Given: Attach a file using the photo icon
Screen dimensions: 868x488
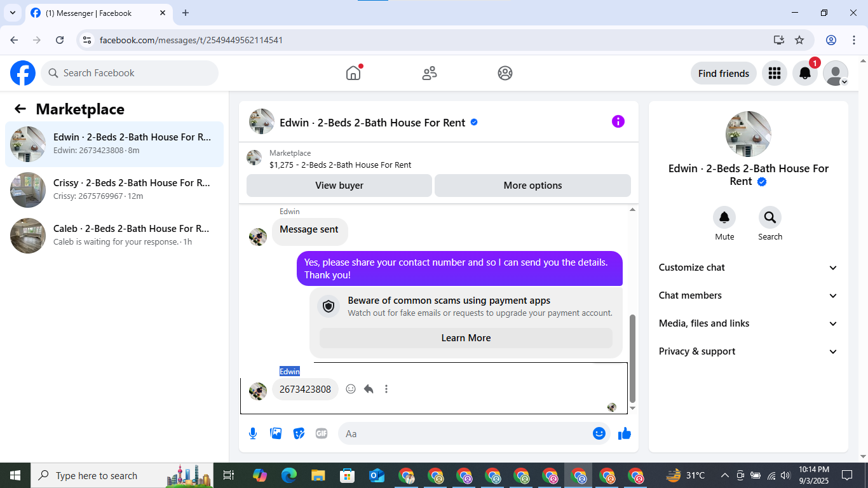Looking at the screenshot, I should point(276,433).
